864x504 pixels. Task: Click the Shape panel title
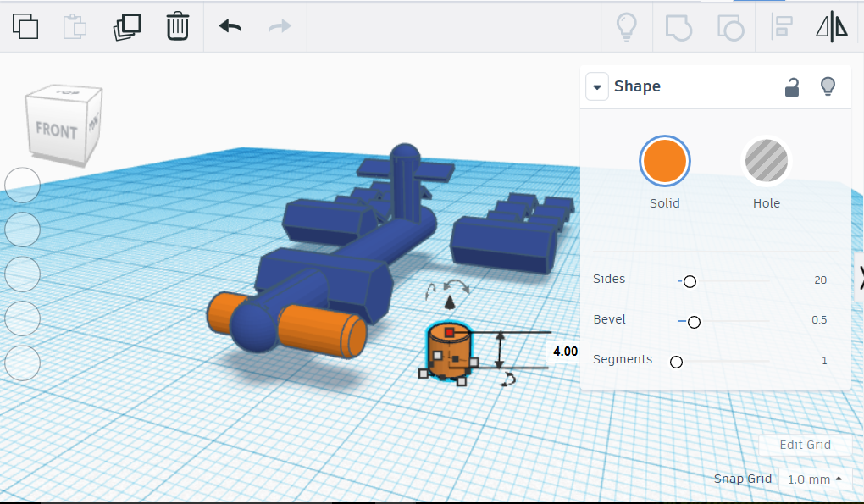coord(637,86)
